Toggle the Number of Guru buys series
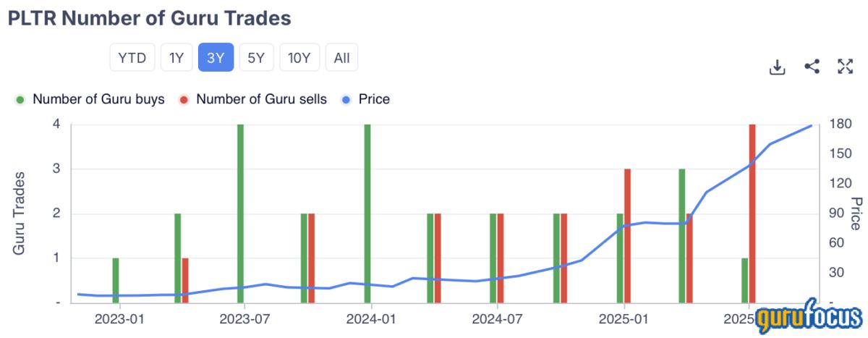Screen dimensions: 868x338 (98, 99)
